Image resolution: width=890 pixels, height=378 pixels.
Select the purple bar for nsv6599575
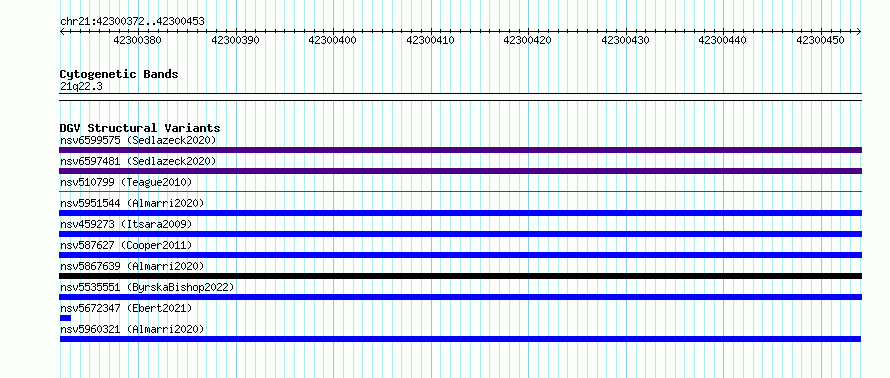[x=460, y=150]
